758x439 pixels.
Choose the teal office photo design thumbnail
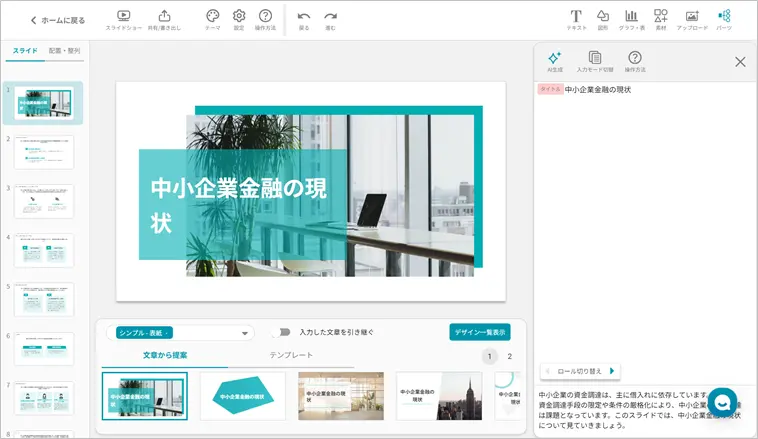[x=145, y=396]
